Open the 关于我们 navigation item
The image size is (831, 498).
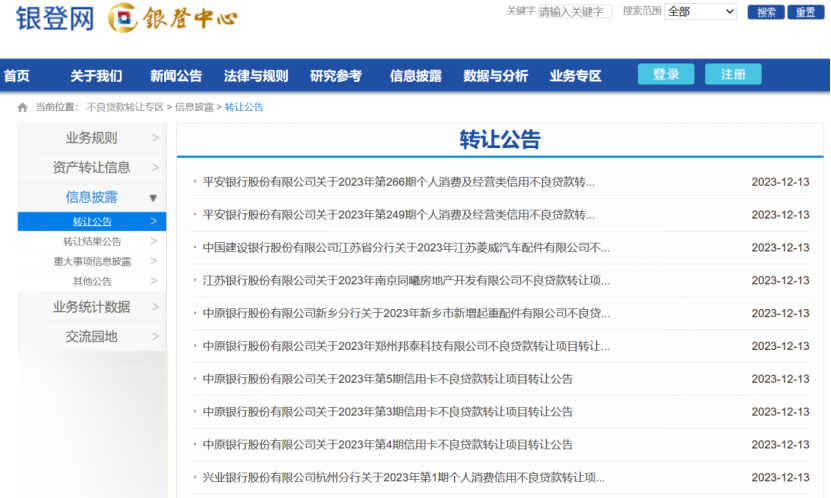[x=96, y=76]
